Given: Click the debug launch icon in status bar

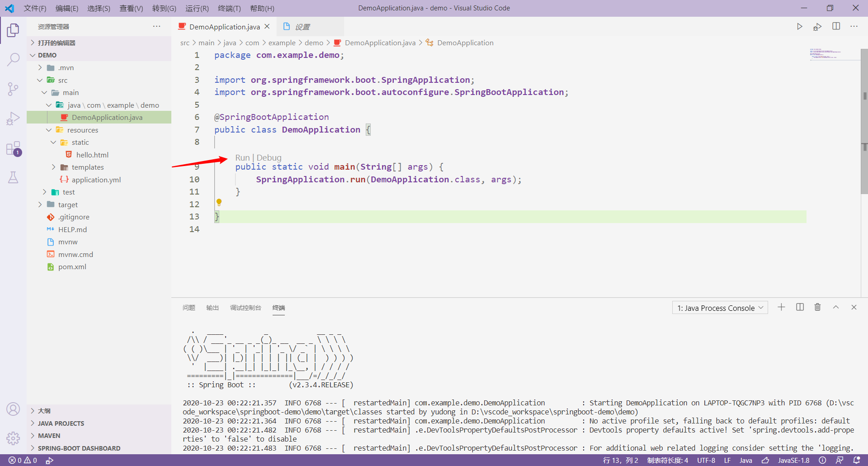Looking at the screenshot, I should (x=50, y=460).
